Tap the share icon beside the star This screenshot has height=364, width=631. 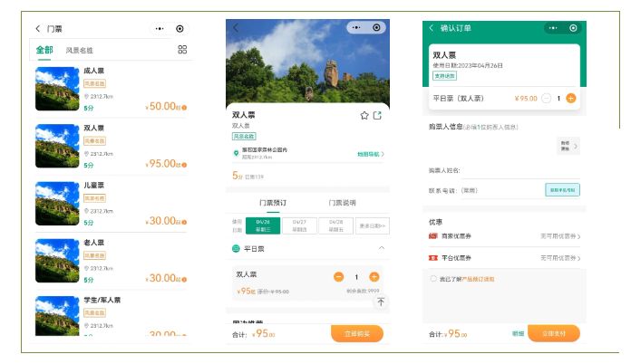pos(378,116)
